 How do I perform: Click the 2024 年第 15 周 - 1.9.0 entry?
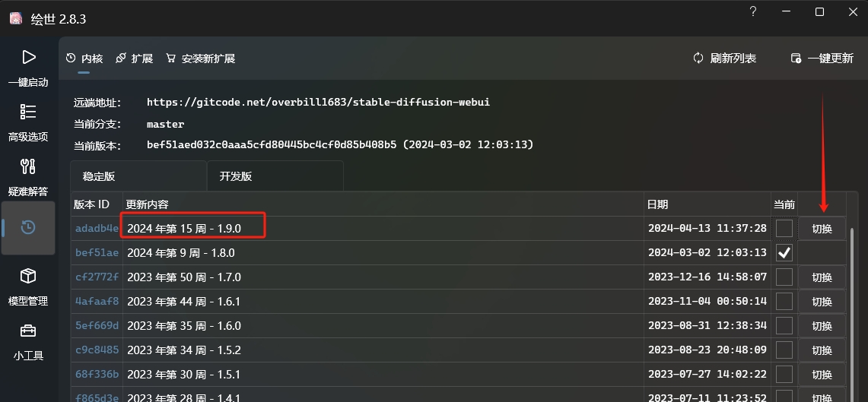click(x=184, y=229)
